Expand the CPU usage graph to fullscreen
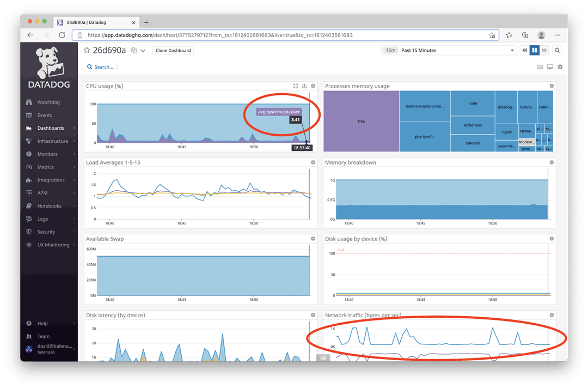Image resolution: width=588 pixels, height=388 pixels. pyautogui.click(x=296, y=86)
